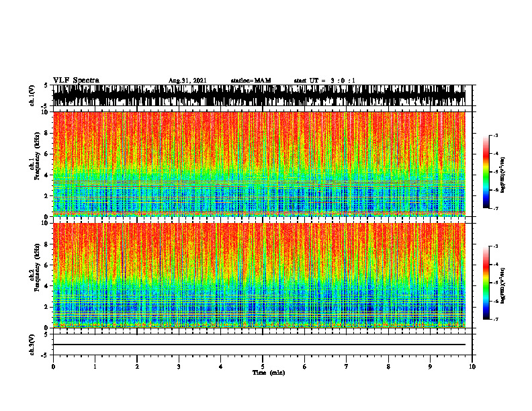The width and height of the screenshot is (532, 411).
Task: Click time axis tick label "6"
Action: pos(305,367)
